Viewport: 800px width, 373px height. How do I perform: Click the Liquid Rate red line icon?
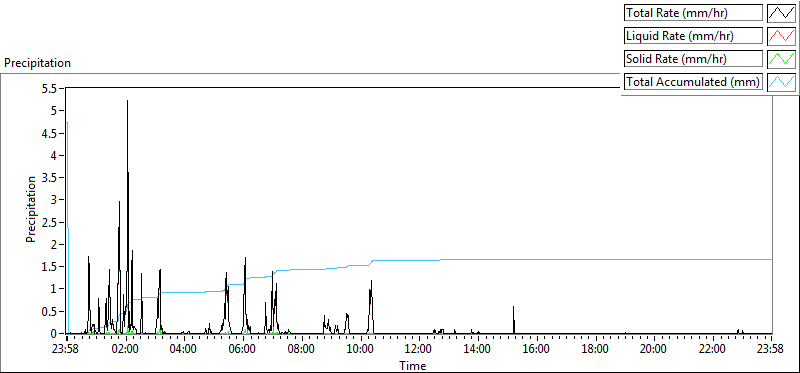tap(781, 36)
